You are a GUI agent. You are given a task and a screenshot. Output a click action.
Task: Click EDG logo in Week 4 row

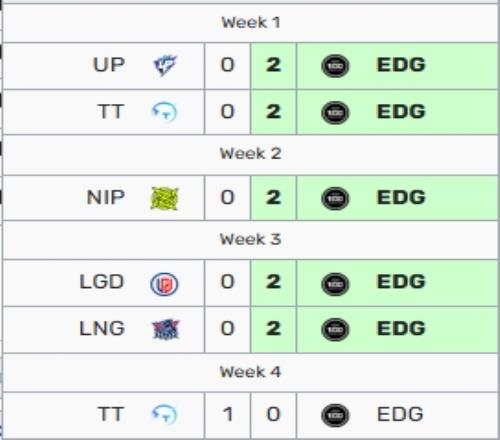335,415
